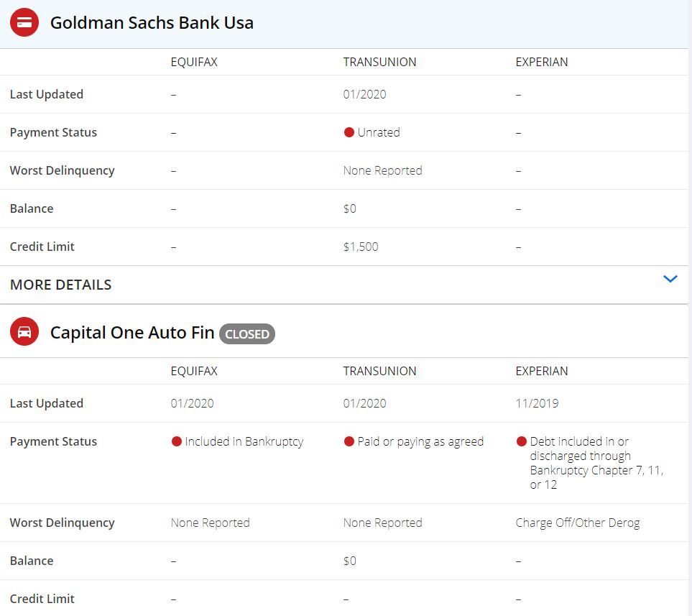Select Goldman Sachs credit limit $1,500

click(361, 247)
